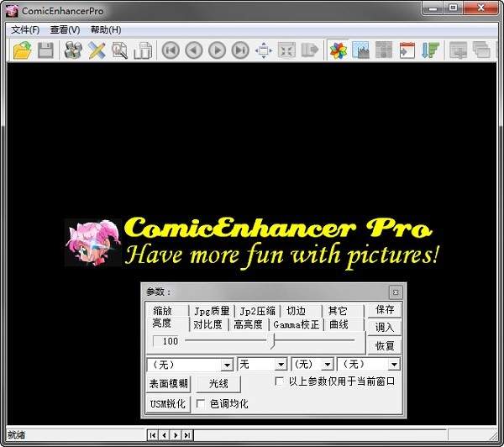Click the USM锐化 button

[x=168, y=404]
